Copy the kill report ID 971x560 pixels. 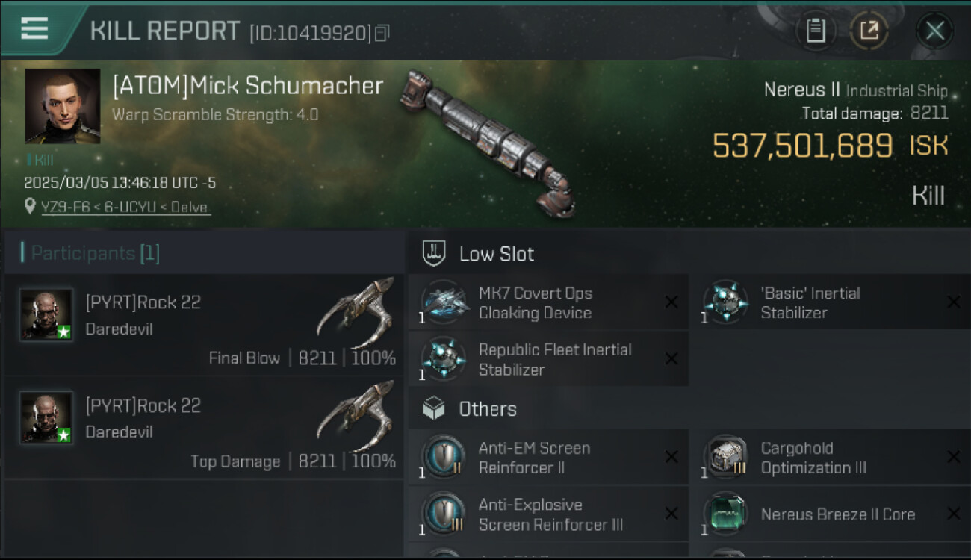[x=382, y=33]
